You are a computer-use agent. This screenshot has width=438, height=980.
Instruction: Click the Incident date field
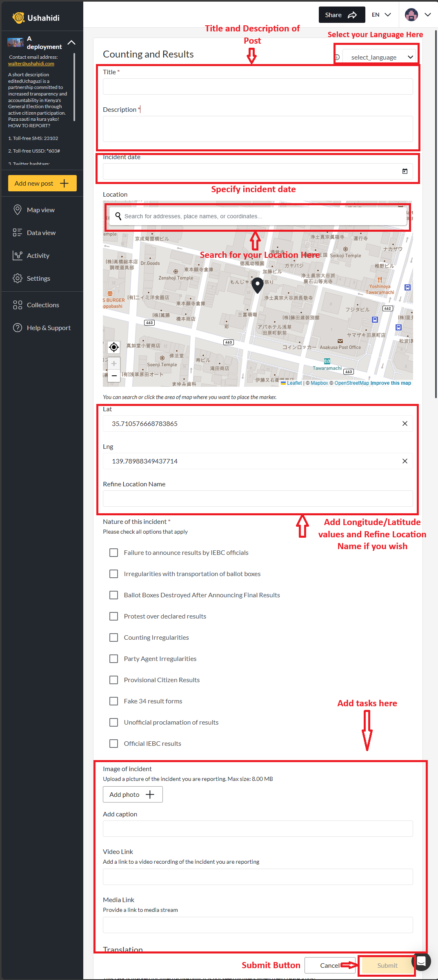pos(258,171)
